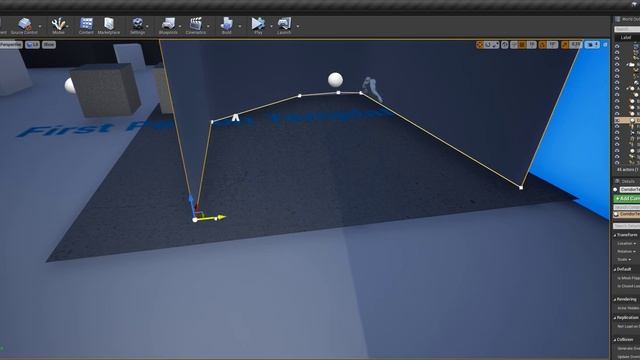The width and height of the screenshot is (640, 360).
Task: Select the spline point below the white sphere
Action: click(x=338, y=93)
